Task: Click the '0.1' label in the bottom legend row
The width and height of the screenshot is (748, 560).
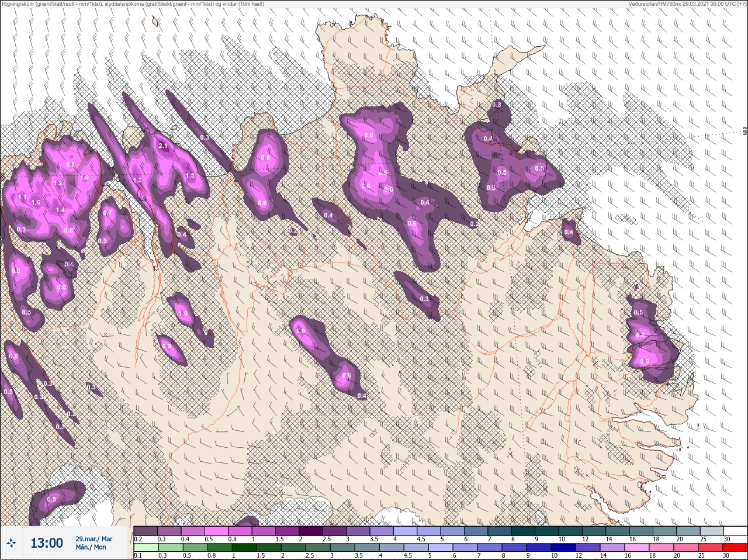Action: [137, 556]
